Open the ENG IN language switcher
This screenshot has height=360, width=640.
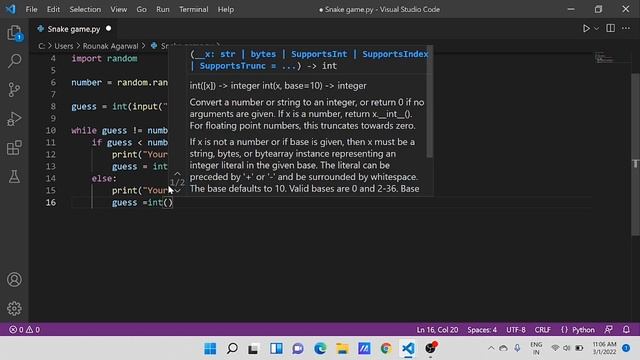tap(536, 348)
